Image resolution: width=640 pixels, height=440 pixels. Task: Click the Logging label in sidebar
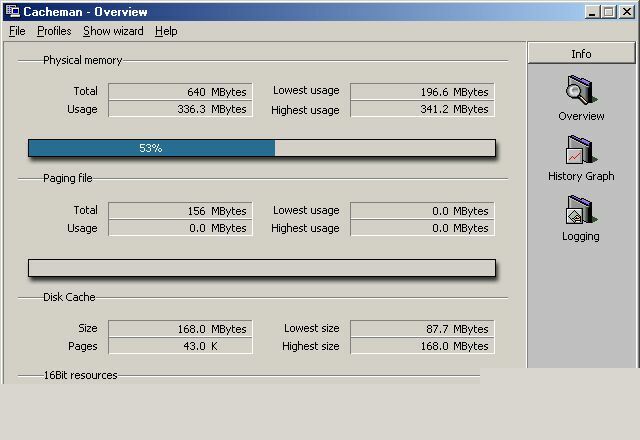(581, 236)
